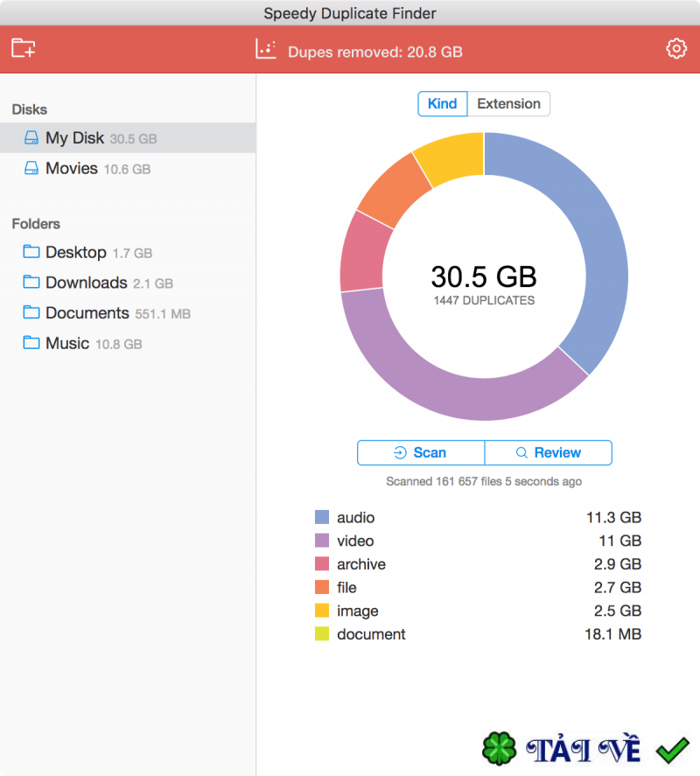Screen dimensions: 700x776
Task: Select the My Disk drive icon
Action: point(30,137)
